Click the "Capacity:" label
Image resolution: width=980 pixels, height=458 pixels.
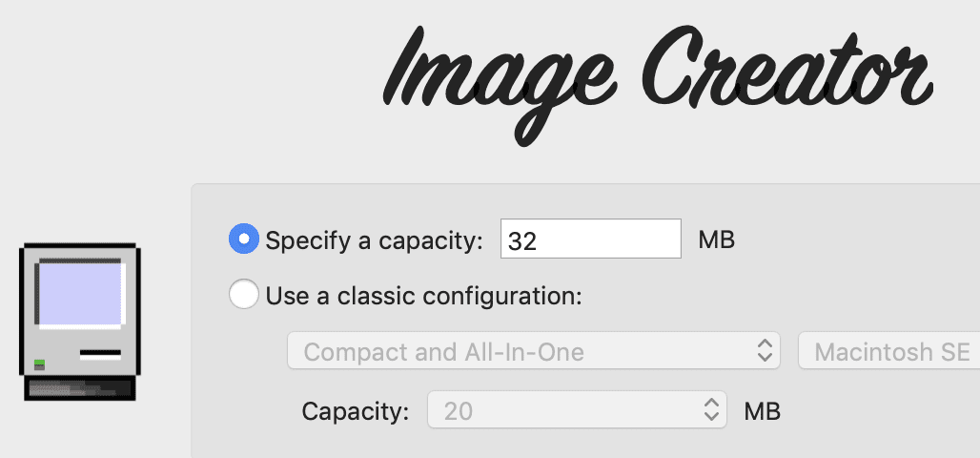click(356, 412)
